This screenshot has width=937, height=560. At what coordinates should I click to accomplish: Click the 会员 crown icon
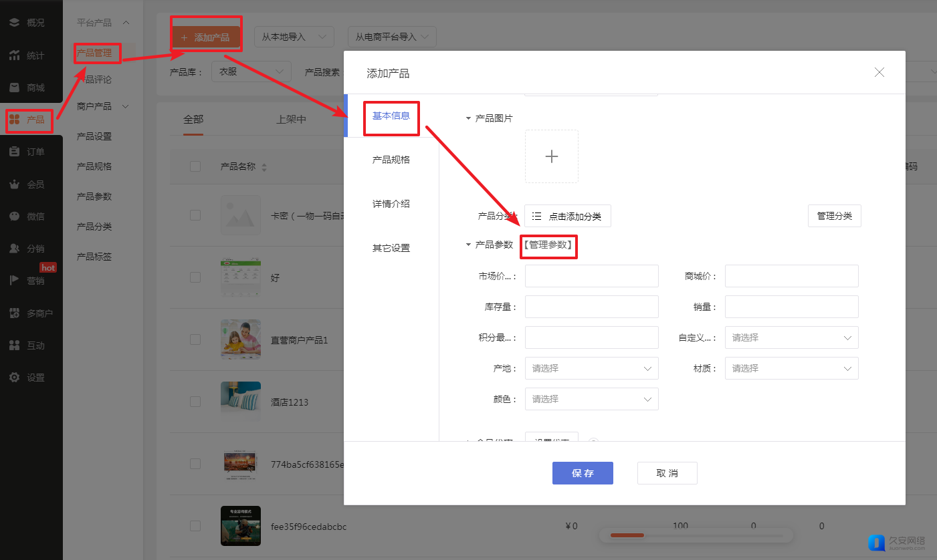click(14, 184)
